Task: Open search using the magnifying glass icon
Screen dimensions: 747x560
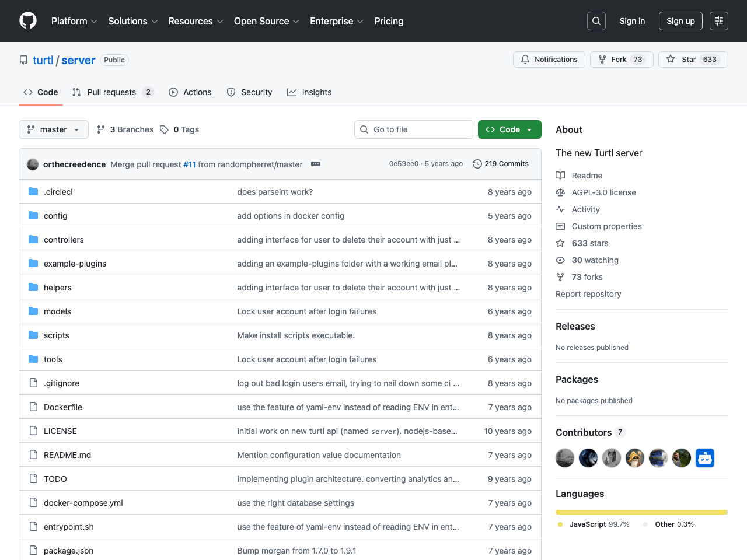Action: pyautogui.click(x=596, y=21)
